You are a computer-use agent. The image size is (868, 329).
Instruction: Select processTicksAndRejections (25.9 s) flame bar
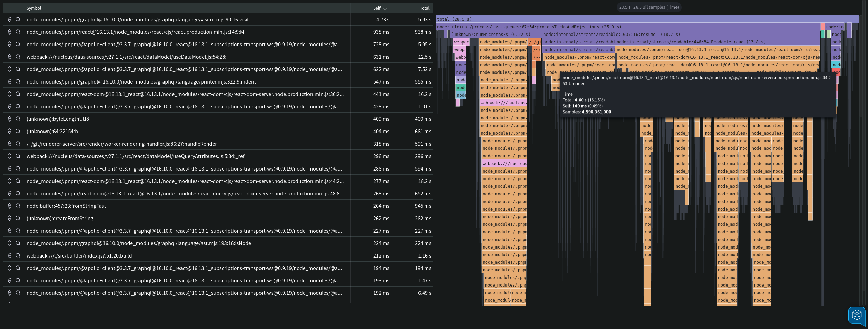click(x=628, y=27)
